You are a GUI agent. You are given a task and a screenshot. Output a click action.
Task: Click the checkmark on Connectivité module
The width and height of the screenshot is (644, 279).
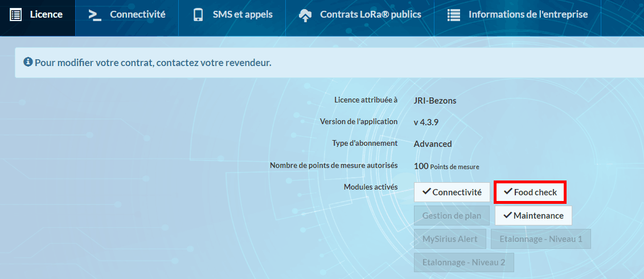pyautogui.click(x=426, y=191)
